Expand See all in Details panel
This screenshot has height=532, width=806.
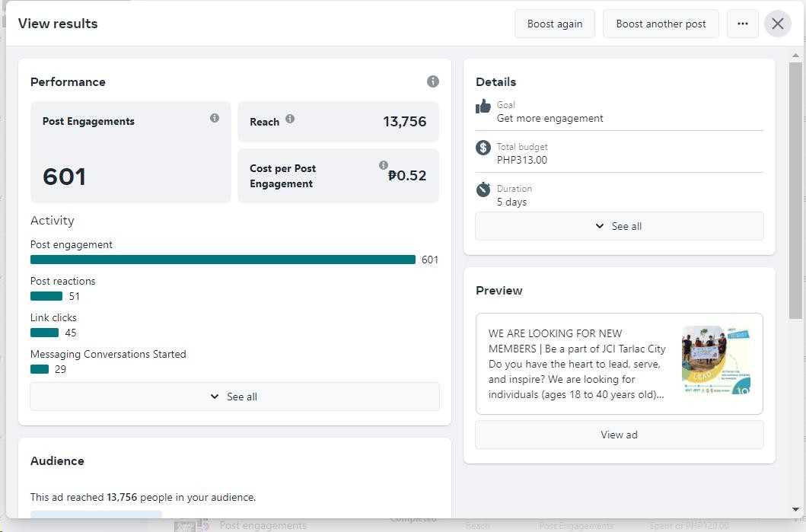click(x=619, y=226)
